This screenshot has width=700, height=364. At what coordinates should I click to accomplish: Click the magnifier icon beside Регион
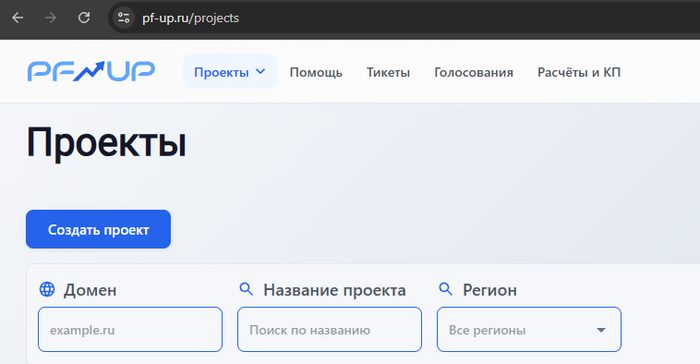(446, 289)
